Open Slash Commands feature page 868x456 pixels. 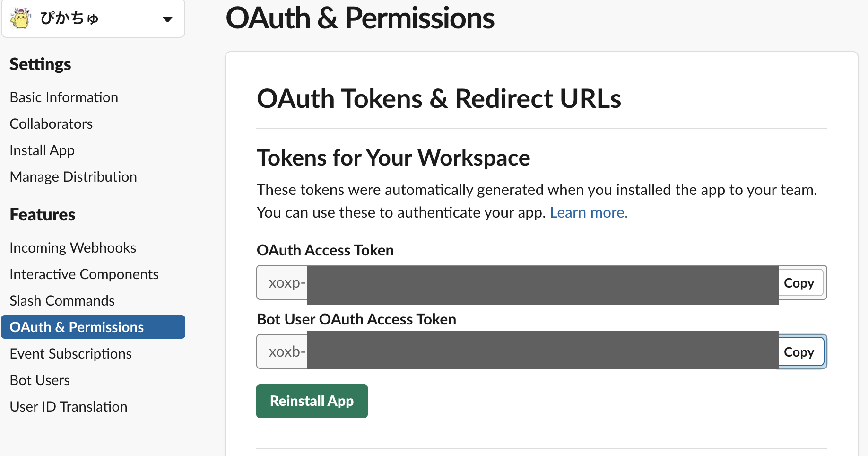tap(62, 301)
